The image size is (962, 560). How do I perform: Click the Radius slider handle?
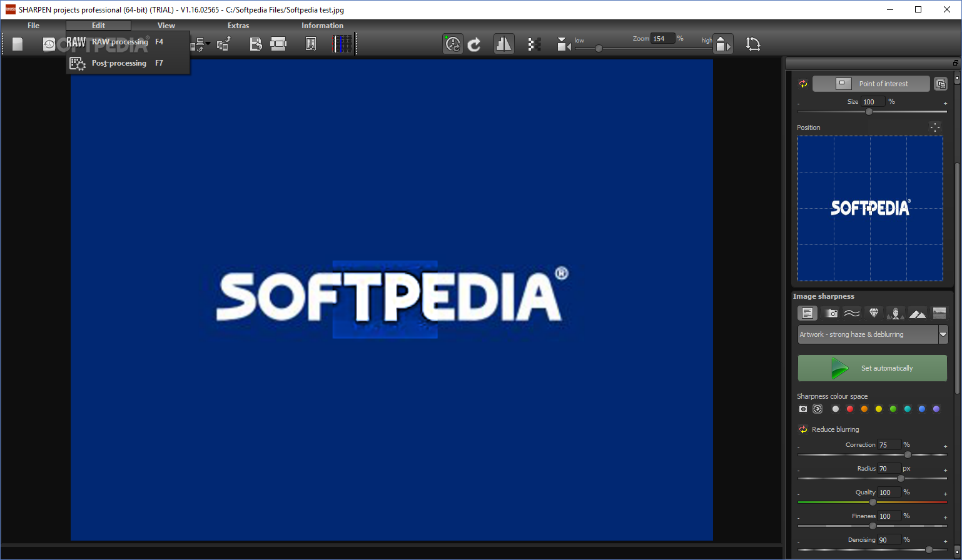click(901, 478)
